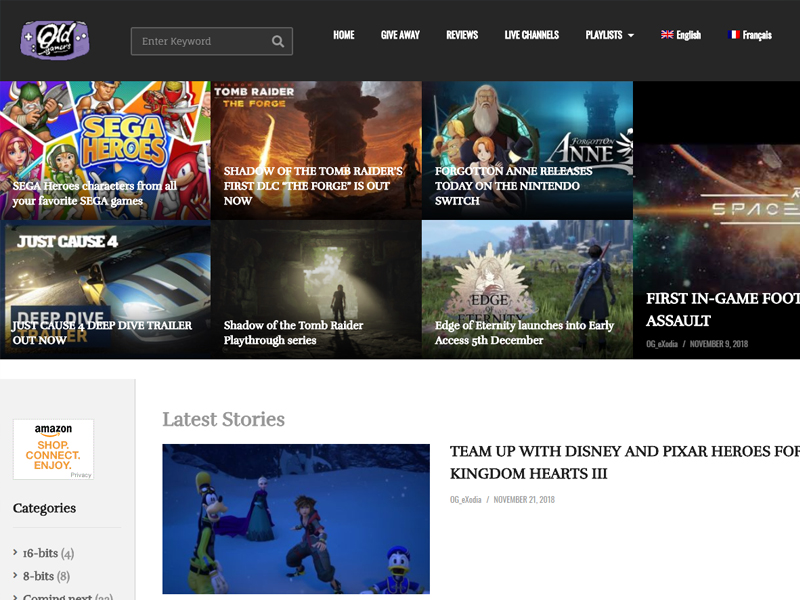
Task: Focus the Enter Keyword search field
Action: coord(212,41)
